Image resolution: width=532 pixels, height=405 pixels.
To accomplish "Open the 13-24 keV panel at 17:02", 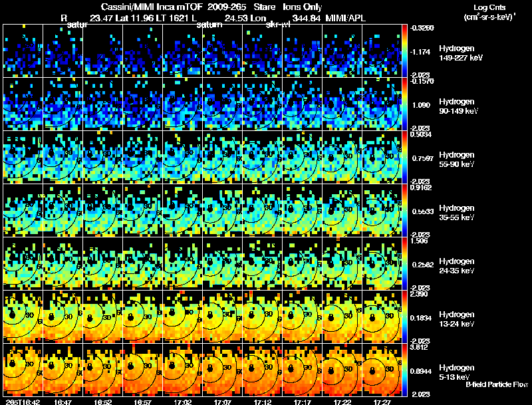I will coord(182,317).
